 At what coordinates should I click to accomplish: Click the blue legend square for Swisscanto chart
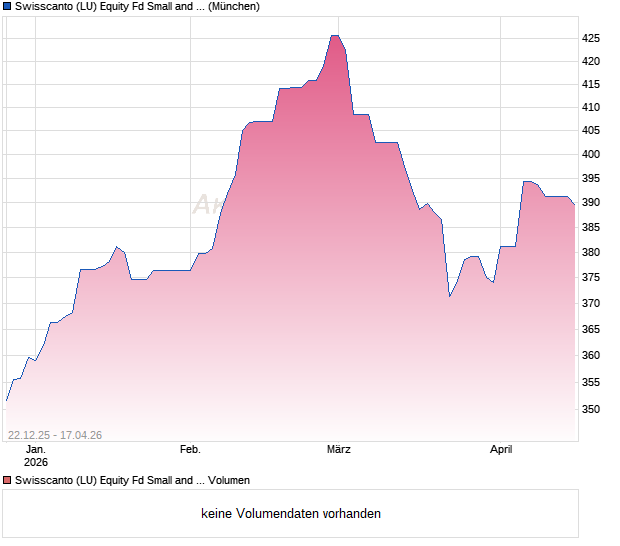(7, 7)
